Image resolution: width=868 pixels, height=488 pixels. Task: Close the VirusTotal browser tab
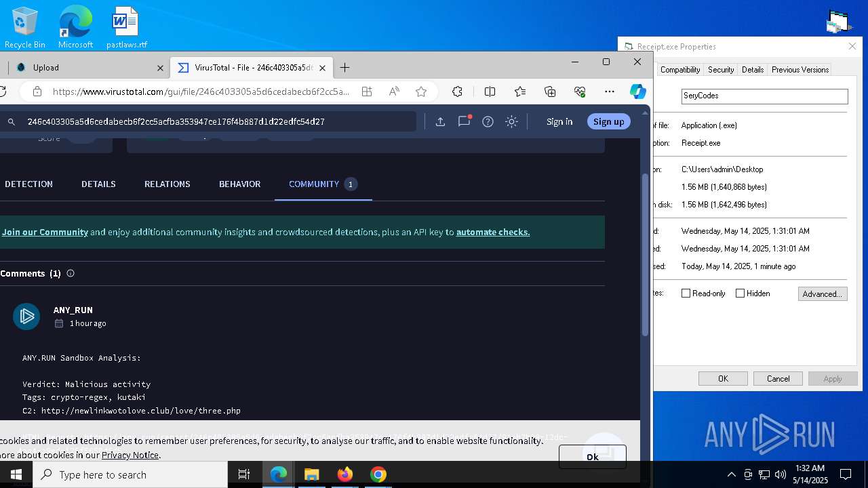323,68
